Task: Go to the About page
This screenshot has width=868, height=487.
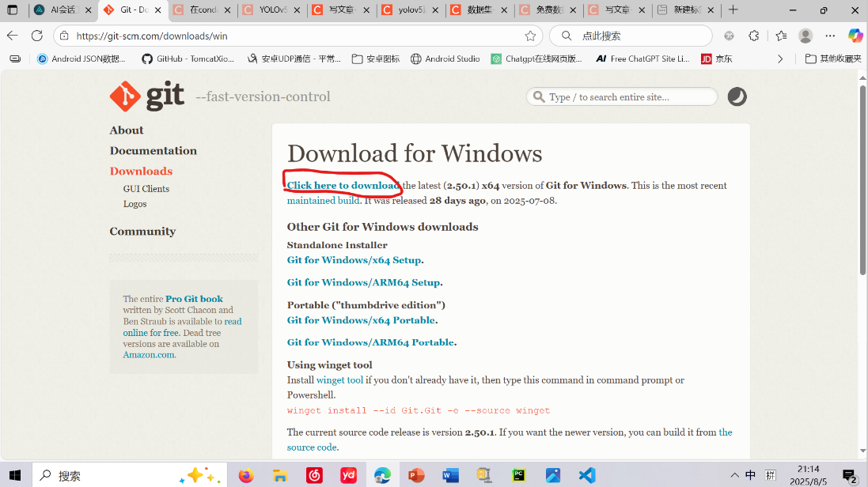Action: coord(127,130)
